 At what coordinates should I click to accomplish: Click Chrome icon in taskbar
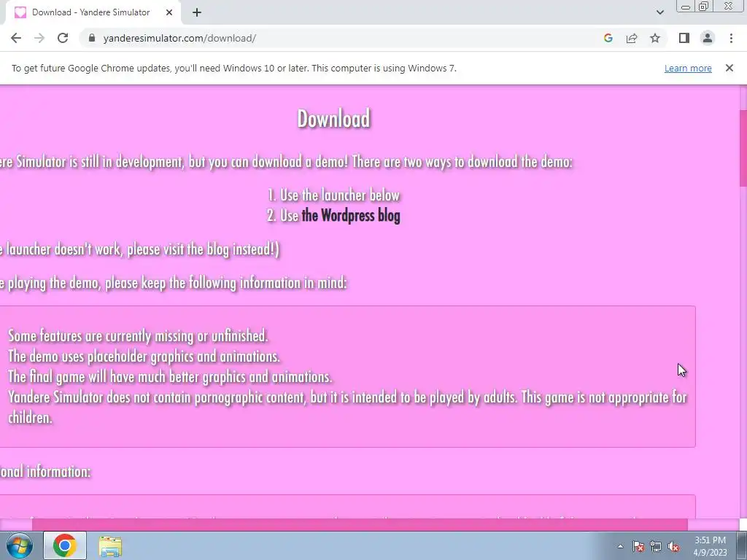(65, 545)
